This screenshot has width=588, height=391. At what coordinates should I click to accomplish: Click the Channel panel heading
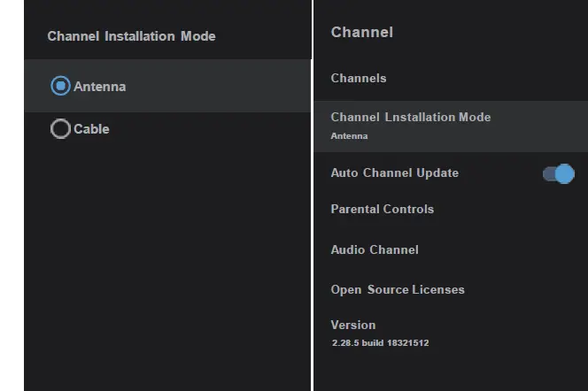click(x=361, y=33)
